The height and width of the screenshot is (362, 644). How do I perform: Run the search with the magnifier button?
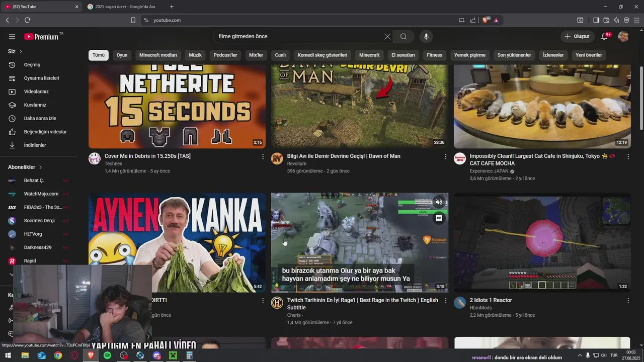[404, 36]
